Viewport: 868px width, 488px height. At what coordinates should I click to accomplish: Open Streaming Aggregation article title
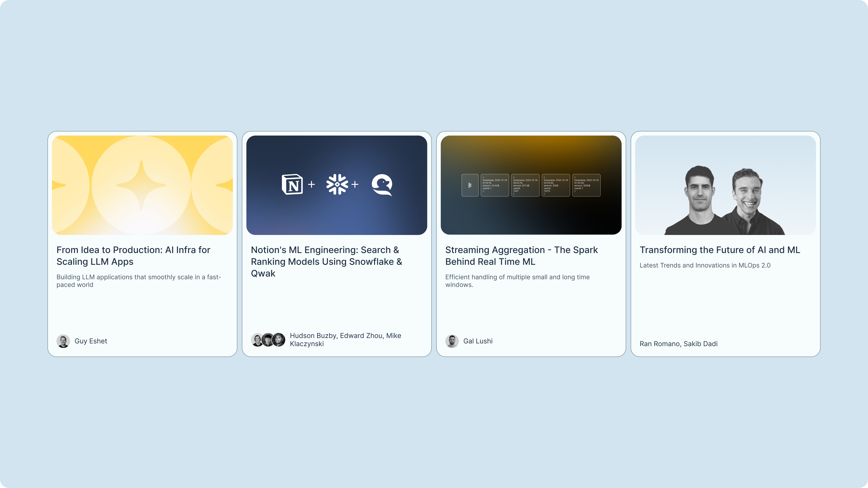click(x=522, y=256)
